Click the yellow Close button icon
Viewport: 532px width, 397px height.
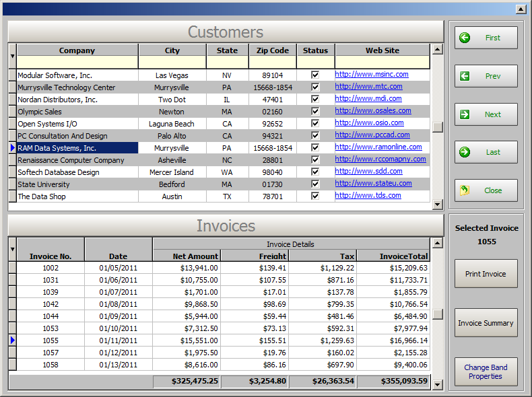(x=465, y=190)
